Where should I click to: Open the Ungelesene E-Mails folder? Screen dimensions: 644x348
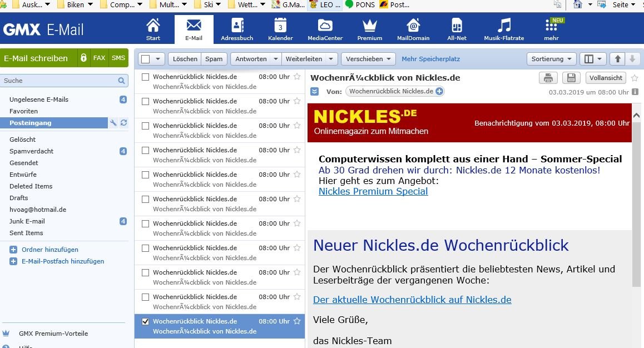pos(39,100)
